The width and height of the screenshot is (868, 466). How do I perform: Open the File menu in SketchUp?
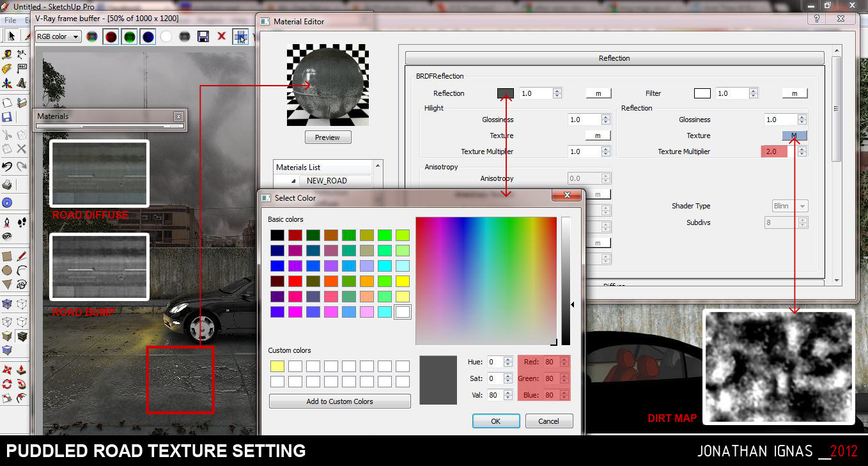click(10, 20)
